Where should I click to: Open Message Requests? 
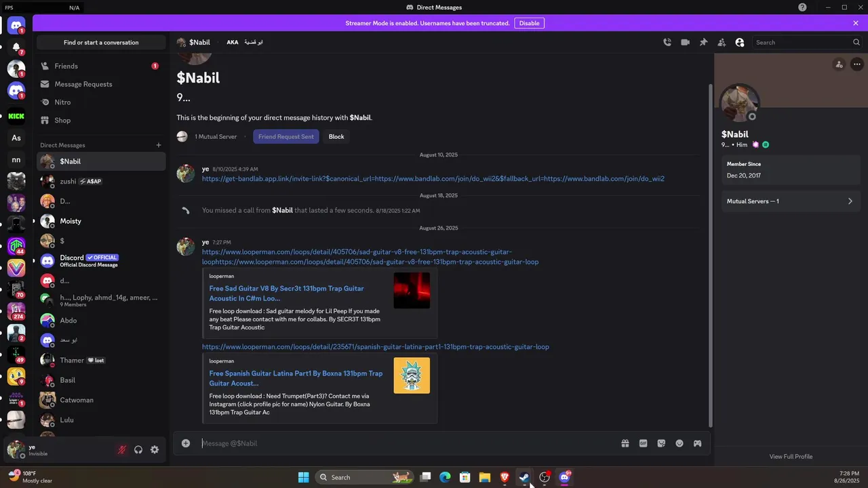click(101, 84)
